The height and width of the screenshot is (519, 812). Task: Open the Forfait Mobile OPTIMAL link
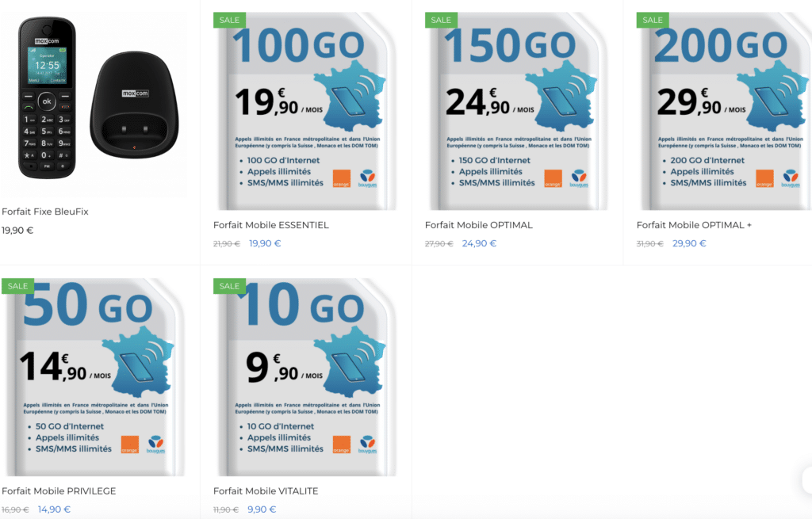[478, 225]
